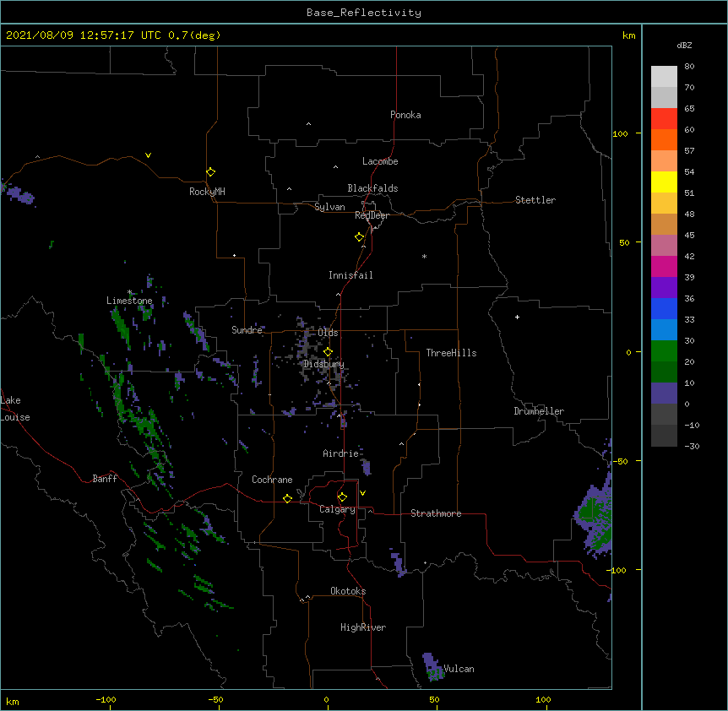Viewport: 728px width, 711px height.
Task: Click the Blackfalds city label
Action: pos(372,188)
